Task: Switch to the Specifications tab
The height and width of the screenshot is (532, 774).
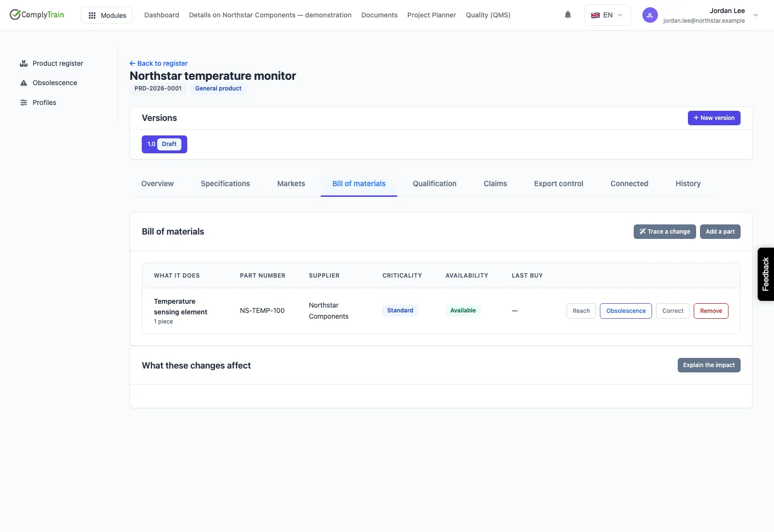Action: (225, 184)
